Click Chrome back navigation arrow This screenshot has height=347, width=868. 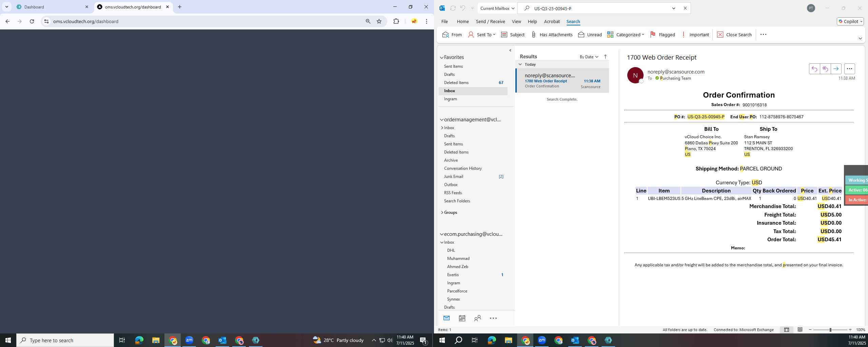[x=7, y=21]
